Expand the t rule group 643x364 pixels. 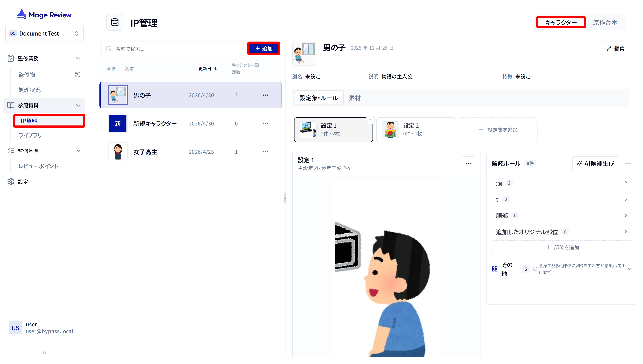[562, 199]
